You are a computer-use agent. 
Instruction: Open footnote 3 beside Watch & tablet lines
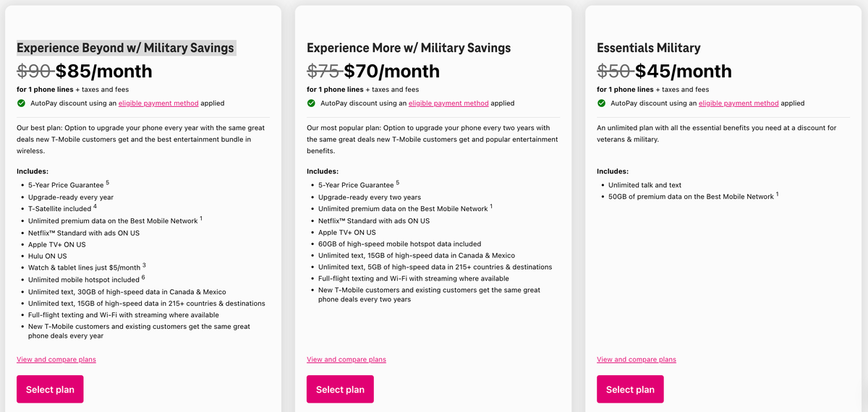tap(144, 265)
